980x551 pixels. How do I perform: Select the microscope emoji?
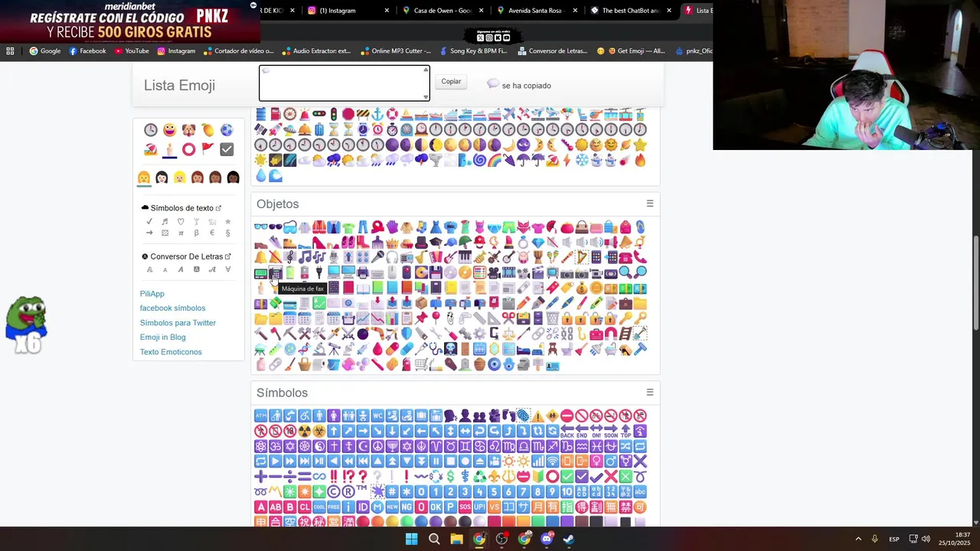(x=319, y=348)
